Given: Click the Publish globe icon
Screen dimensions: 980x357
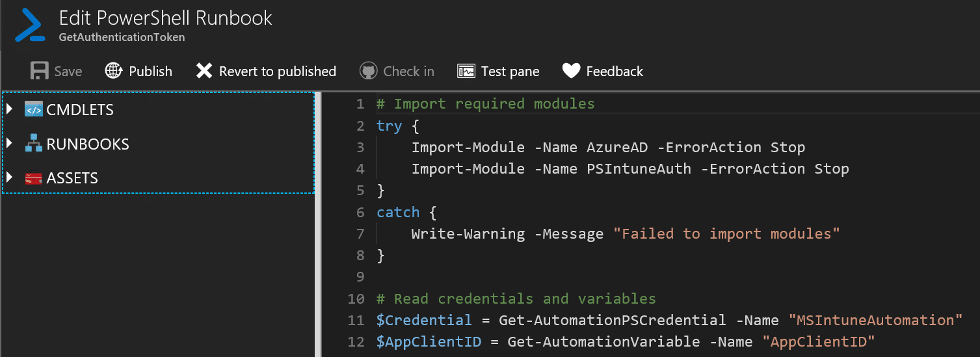Looking at the screenshot, I should pyautogui.click(x=114, y=71).
